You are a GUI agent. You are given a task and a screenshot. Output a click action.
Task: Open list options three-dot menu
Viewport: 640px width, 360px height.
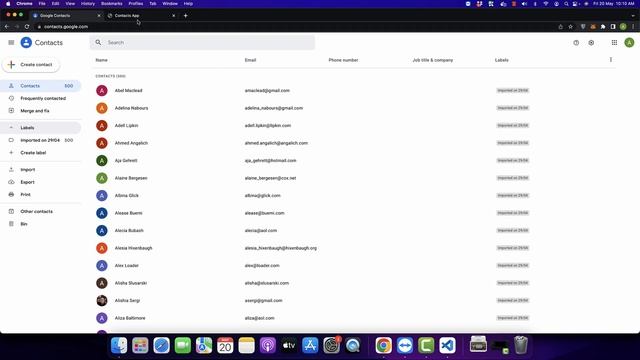point(611,60)
